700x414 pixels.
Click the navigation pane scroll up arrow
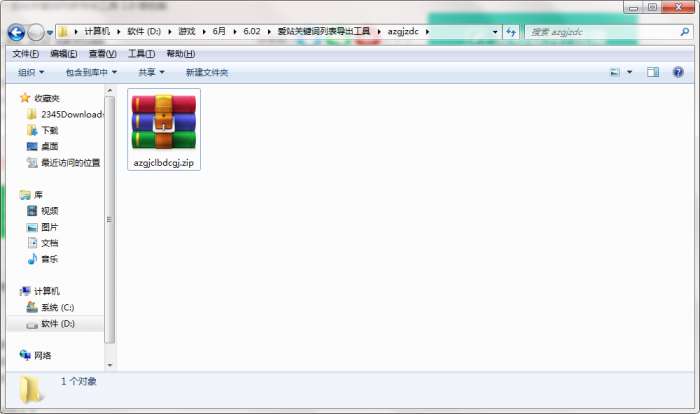click(x=110, y=91)
